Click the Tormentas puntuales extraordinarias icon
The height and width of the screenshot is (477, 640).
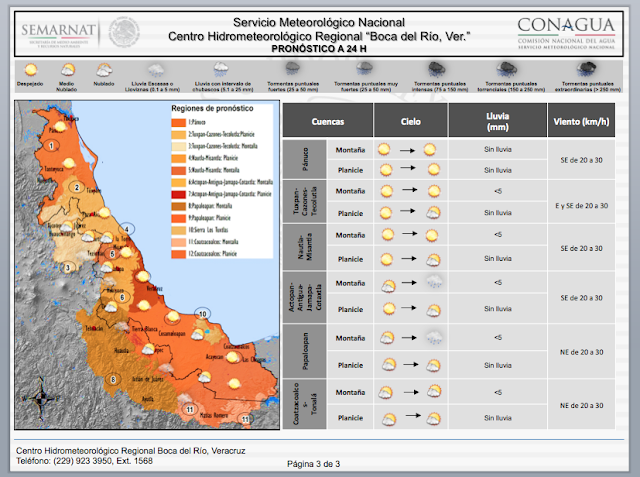[587, 69]
